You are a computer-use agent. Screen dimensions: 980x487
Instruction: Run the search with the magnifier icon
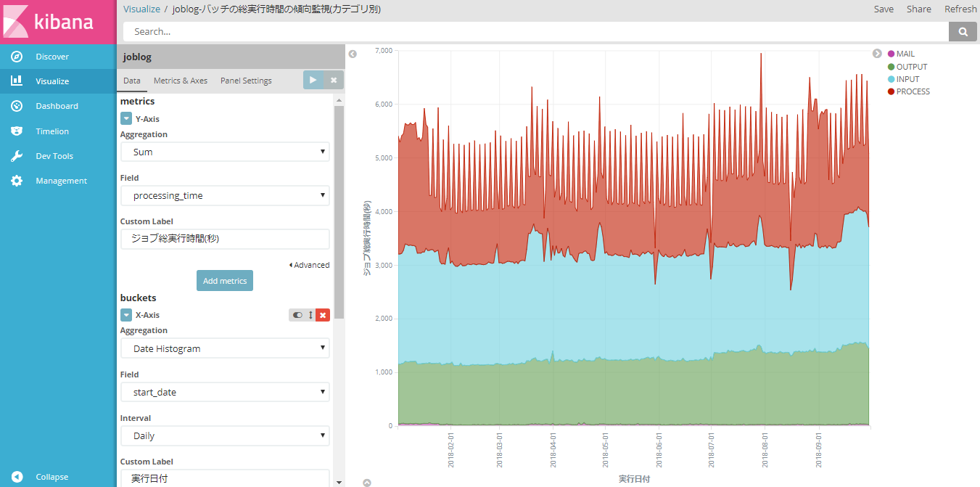963,31
